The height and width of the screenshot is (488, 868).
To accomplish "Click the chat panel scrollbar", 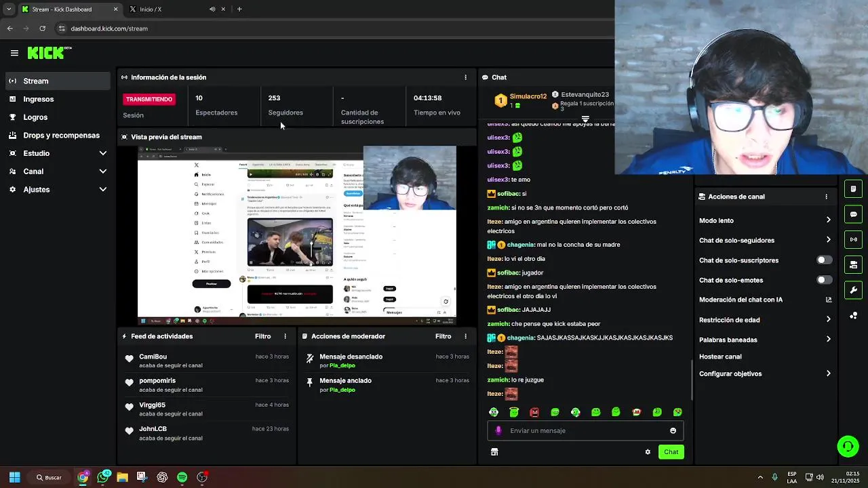I will 692,380.
